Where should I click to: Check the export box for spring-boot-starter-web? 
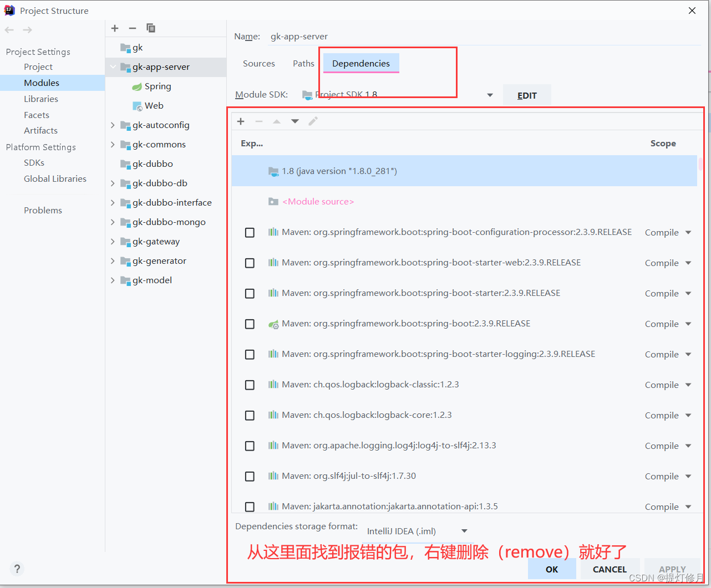tap(250, 263)
